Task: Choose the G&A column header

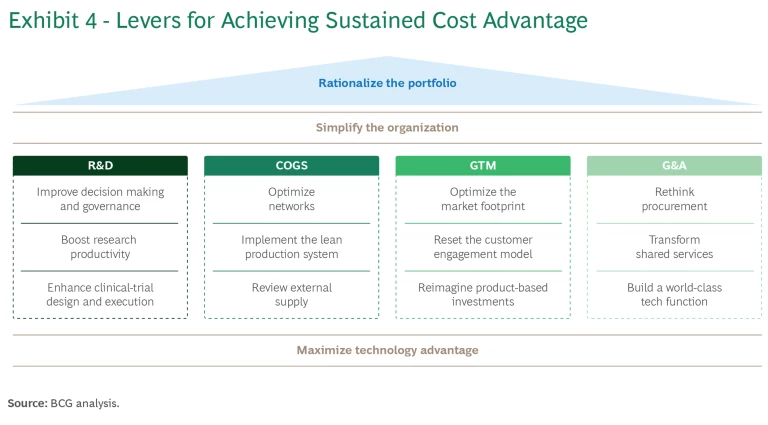Action: tap(674, 166)
